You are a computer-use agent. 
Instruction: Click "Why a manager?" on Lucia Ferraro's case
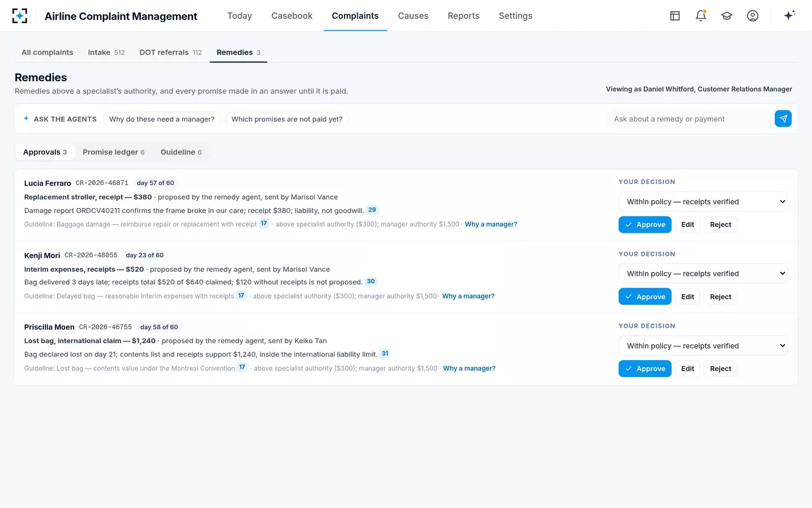point(491,224)
